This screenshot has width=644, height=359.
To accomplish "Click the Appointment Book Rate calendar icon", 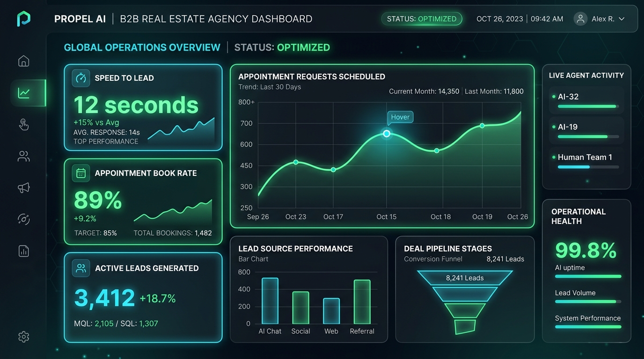I will coord(81,173).
